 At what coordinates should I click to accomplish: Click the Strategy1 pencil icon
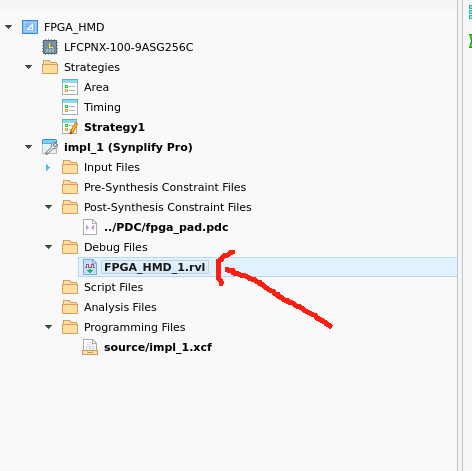pos(70,127)
